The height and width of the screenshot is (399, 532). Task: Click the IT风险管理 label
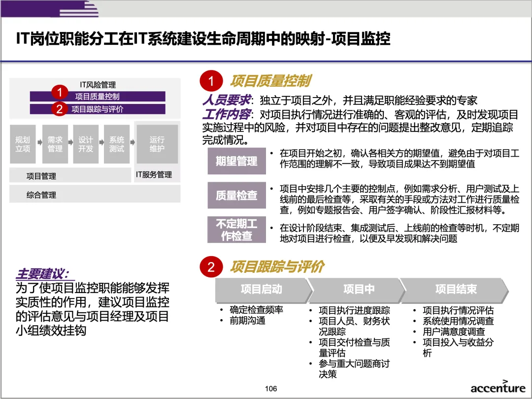coord(98,85)
